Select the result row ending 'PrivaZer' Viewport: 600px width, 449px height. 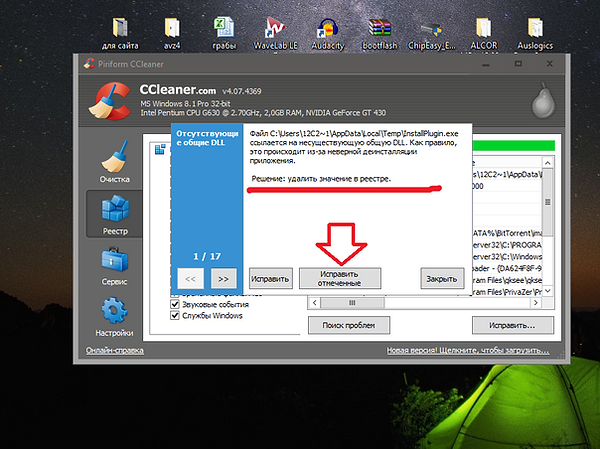click(x=507, y=292)
